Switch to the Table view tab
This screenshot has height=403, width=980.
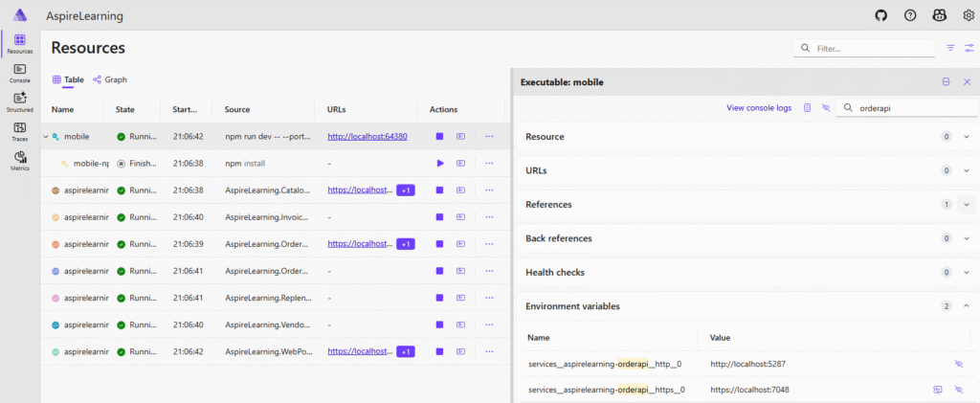pos(68,80)
